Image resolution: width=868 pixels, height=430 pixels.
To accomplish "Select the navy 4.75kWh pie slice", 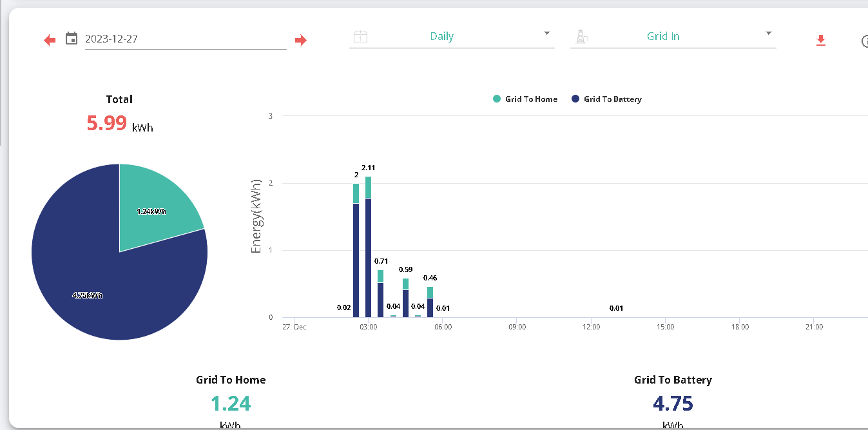I will (97, 284).
